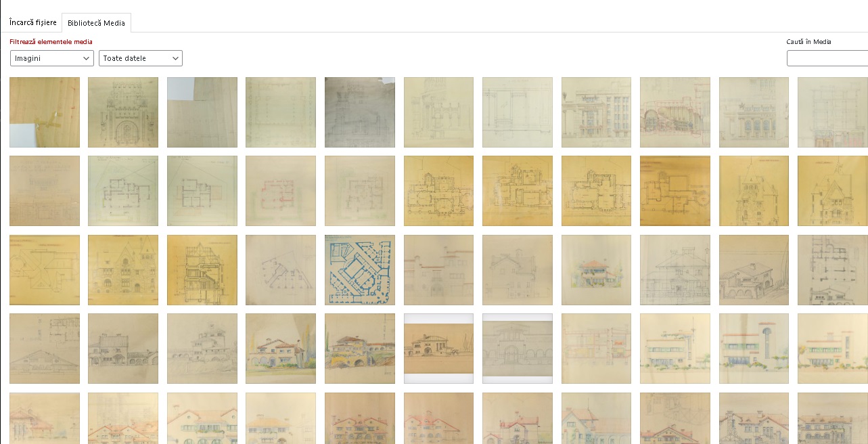Pick the small red-outlined floor plan thumbnail
The image size is (868, 444).
click(x=281, y=191)
